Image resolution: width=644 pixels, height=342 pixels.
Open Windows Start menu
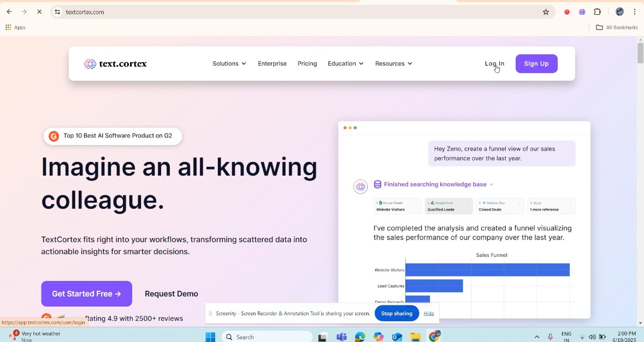210,337
